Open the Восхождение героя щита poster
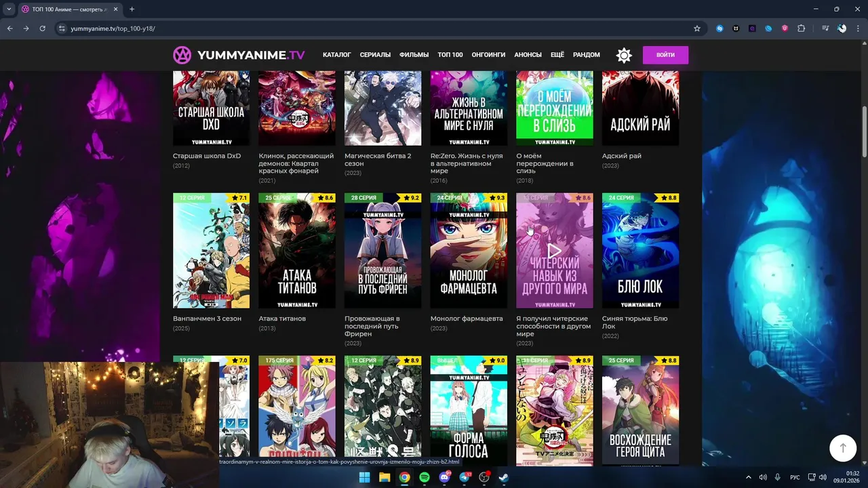The width and height of the screenshot is (868, 488). tap(640, 410)
